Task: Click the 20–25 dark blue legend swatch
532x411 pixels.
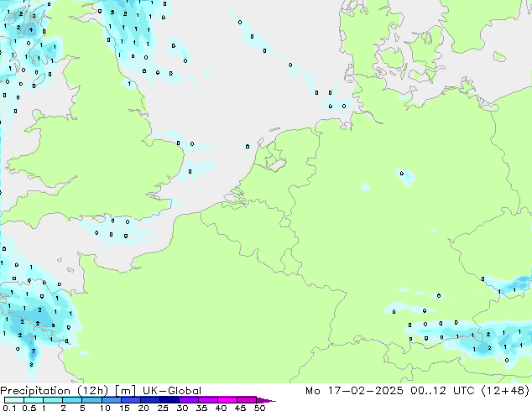Action: [x=150, y=400]
